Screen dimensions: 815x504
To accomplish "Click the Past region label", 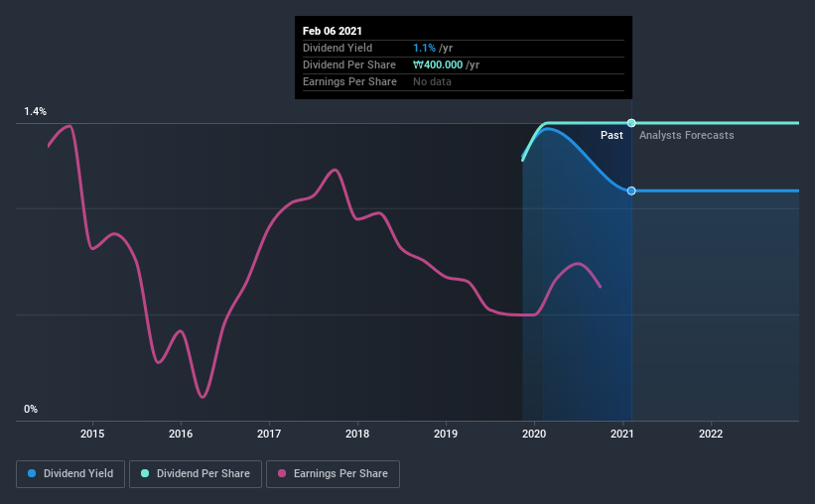I will pos(611,135).
